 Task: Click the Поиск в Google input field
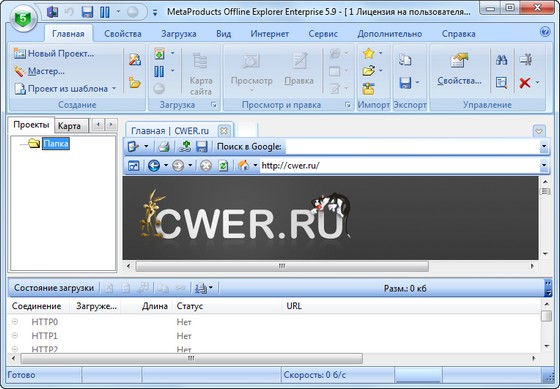[x=412, y=146]
